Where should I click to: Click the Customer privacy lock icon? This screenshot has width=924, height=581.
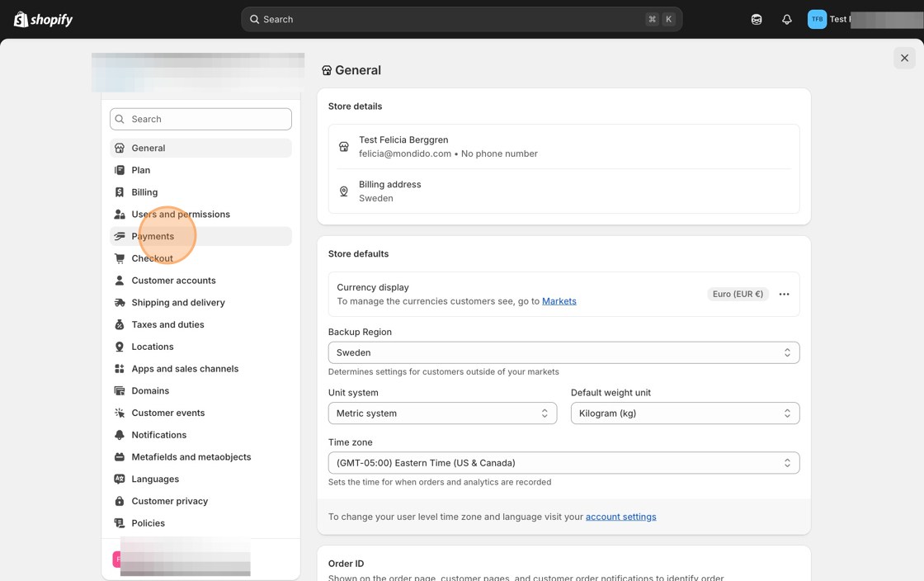click(120, 501)
